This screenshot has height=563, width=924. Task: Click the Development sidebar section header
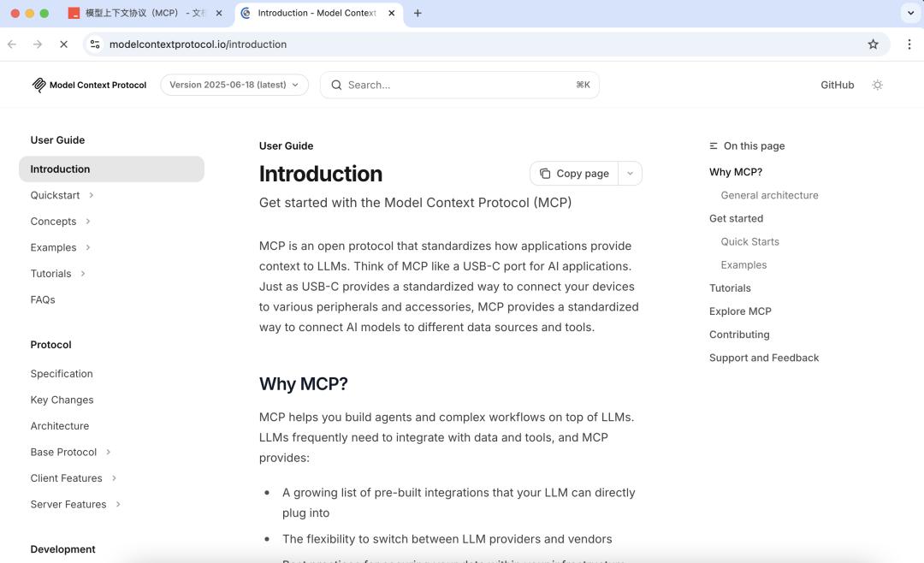tap(63, 548)
